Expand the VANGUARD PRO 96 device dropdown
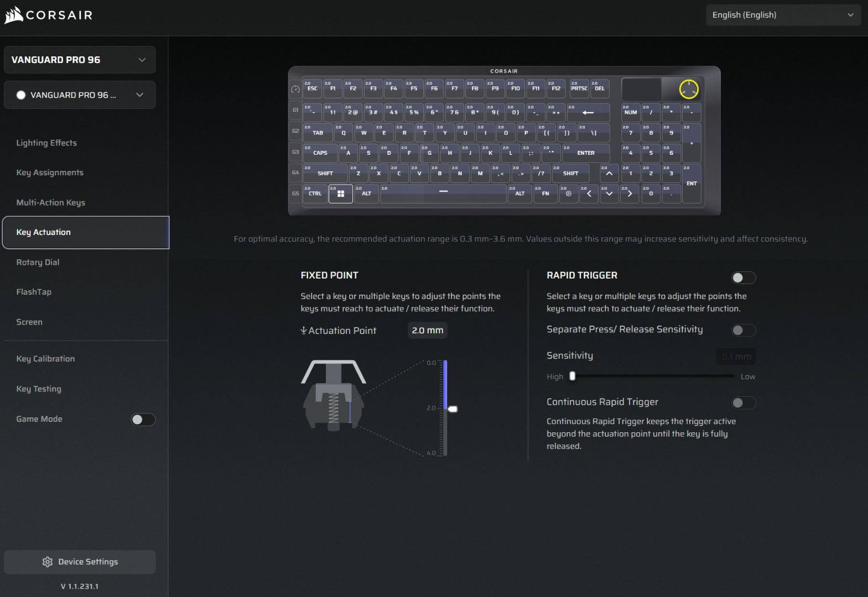The height and width of the screenshot is (597, 868). click(x=80, y=60)
